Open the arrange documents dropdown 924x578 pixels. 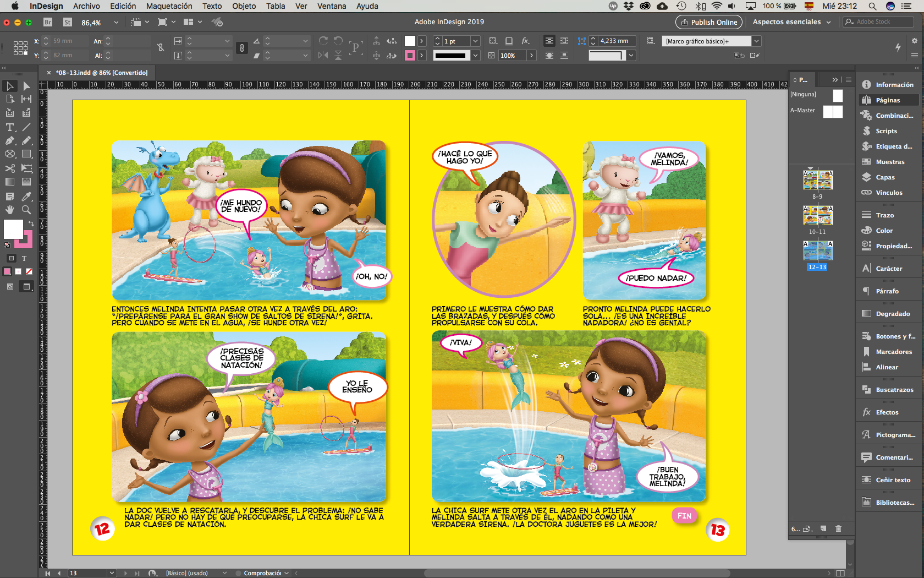(192, 22)
